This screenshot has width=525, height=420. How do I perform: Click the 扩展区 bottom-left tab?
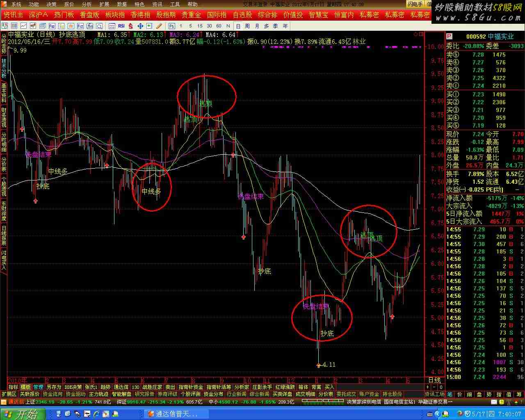[x=9, y=394]
